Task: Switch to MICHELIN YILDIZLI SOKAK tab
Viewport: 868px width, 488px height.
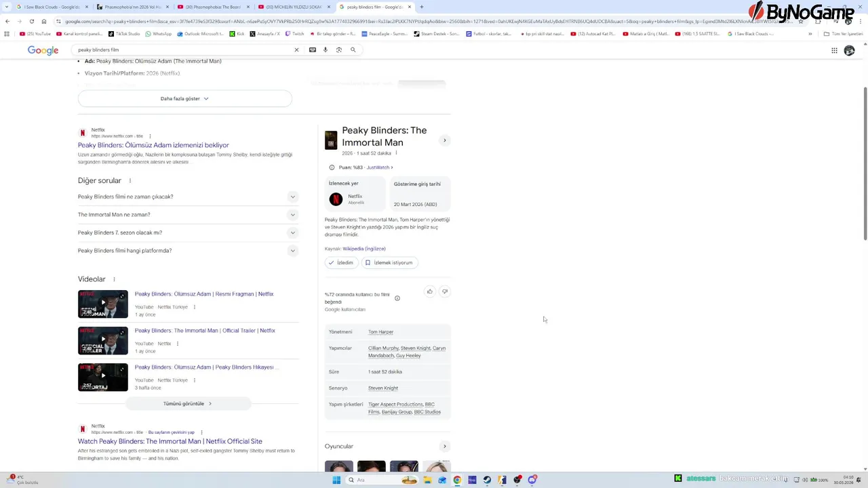Action: 294,7
